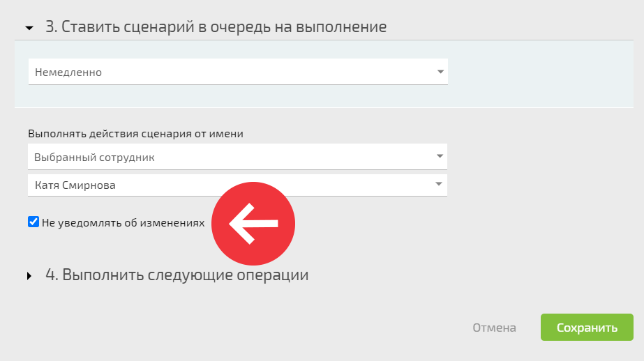
Task: Open the Немедленно dropdown via its arrow
Action: (440, 72)
